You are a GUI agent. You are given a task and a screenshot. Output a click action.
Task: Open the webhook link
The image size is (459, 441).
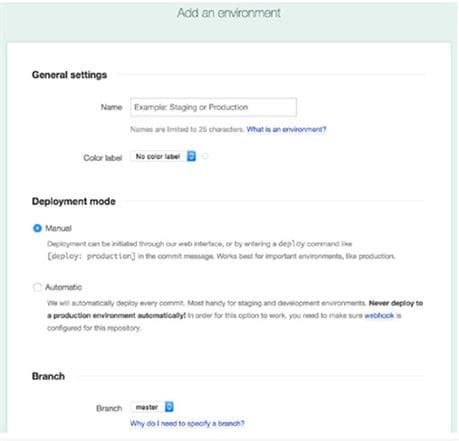tap(379, 315)
